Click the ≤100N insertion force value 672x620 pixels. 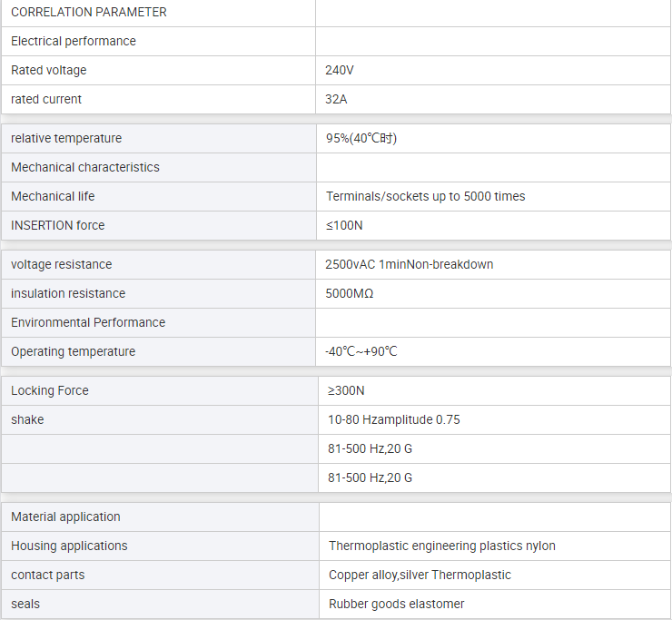click(344, 225)
